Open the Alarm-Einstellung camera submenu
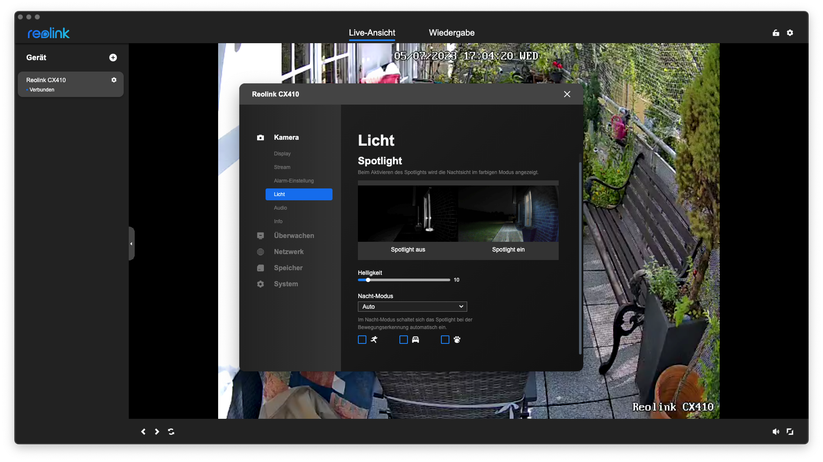823x462 pixels. (293, 181)
